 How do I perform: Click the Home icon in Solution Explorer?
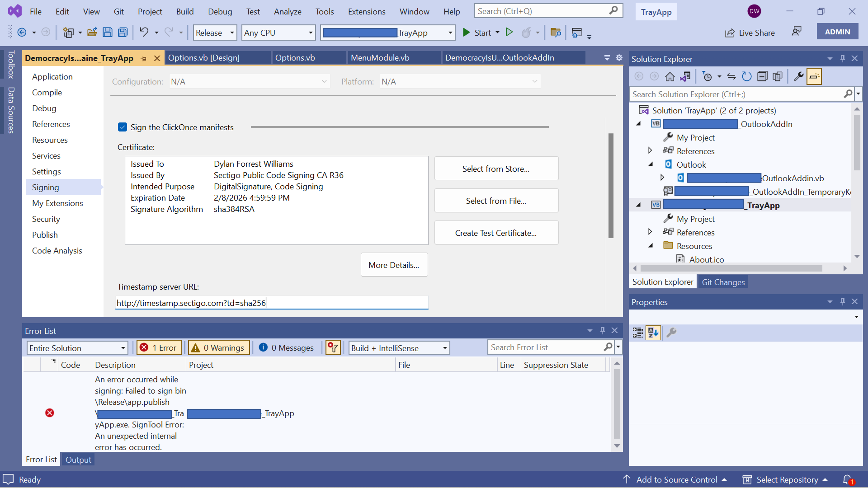point(670,77)
